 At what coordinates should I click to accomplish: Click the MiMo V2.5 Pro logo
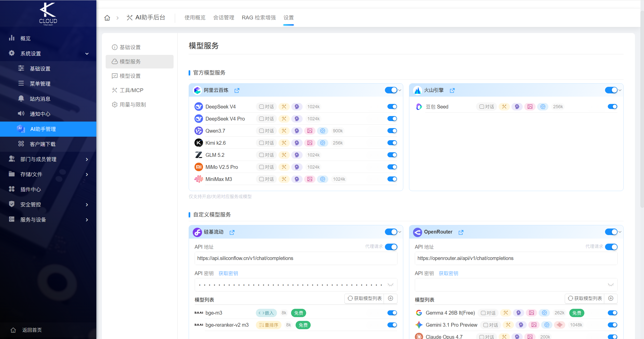199,167
